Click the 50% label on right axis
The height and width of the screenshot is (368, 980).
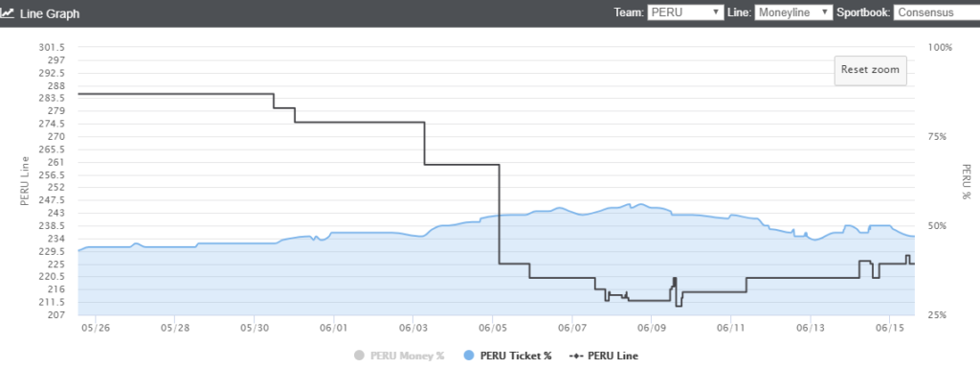coord(942,225)
